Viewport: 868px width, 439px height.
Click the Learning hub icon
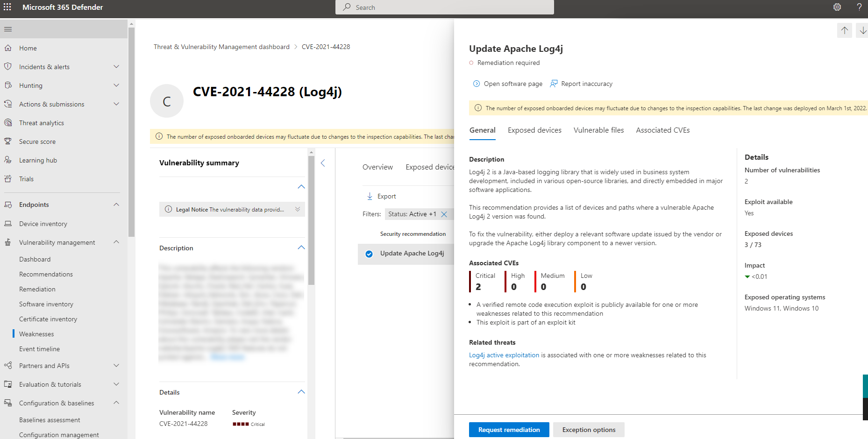[8, 160]
